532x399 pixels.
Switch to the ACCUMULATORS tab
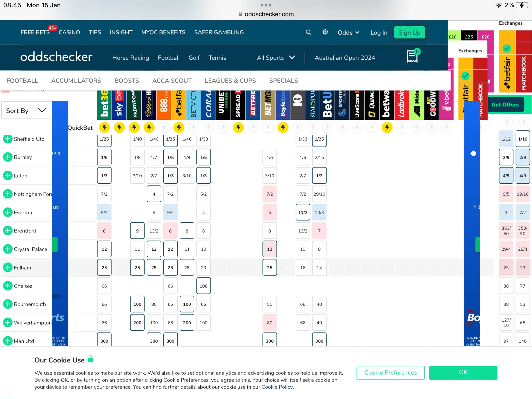76,81
